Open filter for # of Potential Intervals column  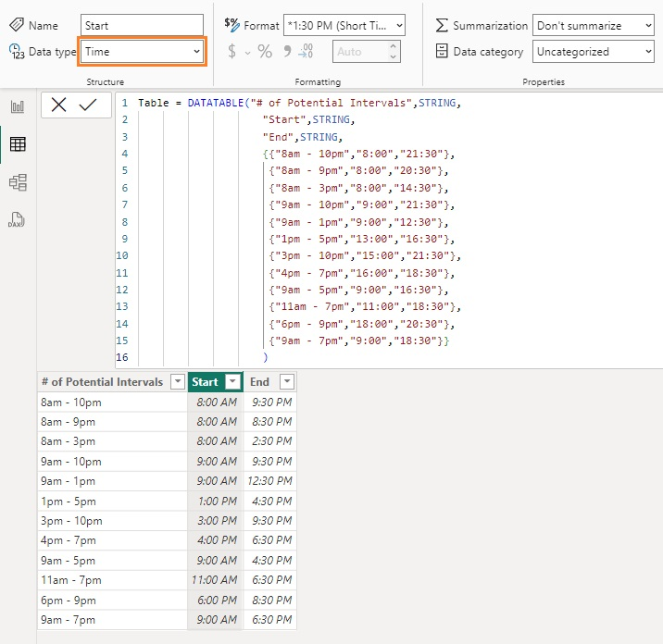tap(178, 381)
